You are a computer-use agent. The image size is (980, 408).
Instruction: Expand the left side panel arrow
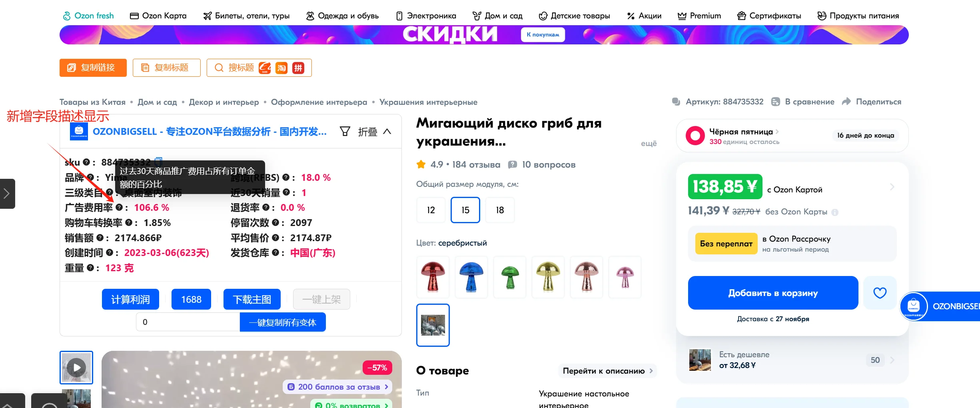coord(7,194)
